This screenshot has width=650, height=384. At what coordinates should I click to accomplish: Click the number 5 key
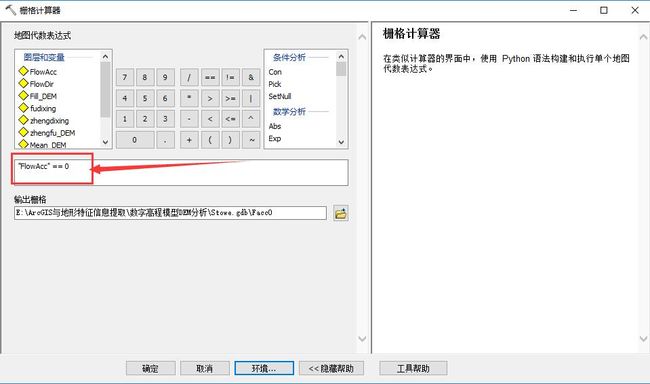[145, 98]
